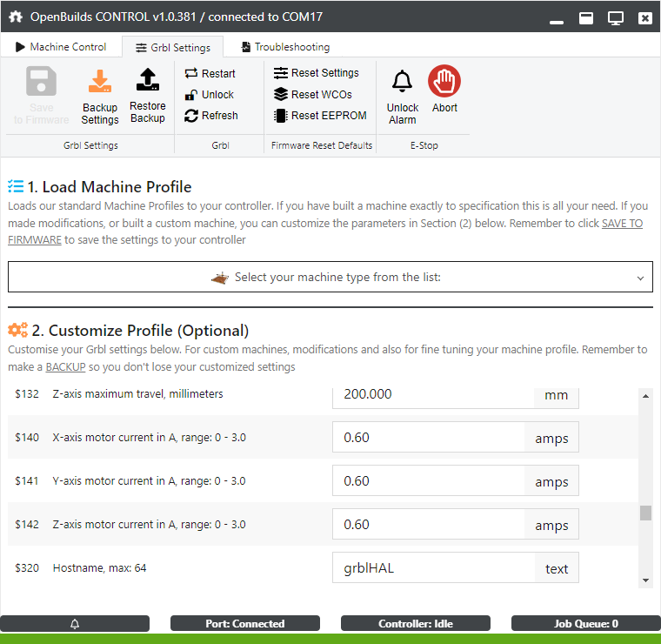Restart Grbl from the toolbar
The height and width of the screenshot is (644, 661).
click(210, 74)
